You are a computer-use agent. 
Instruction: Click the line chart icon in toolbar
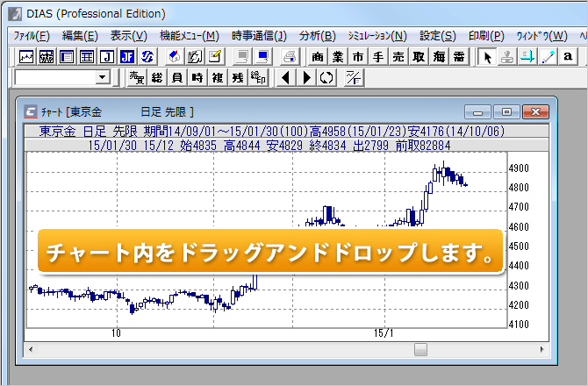pos(26,57)
